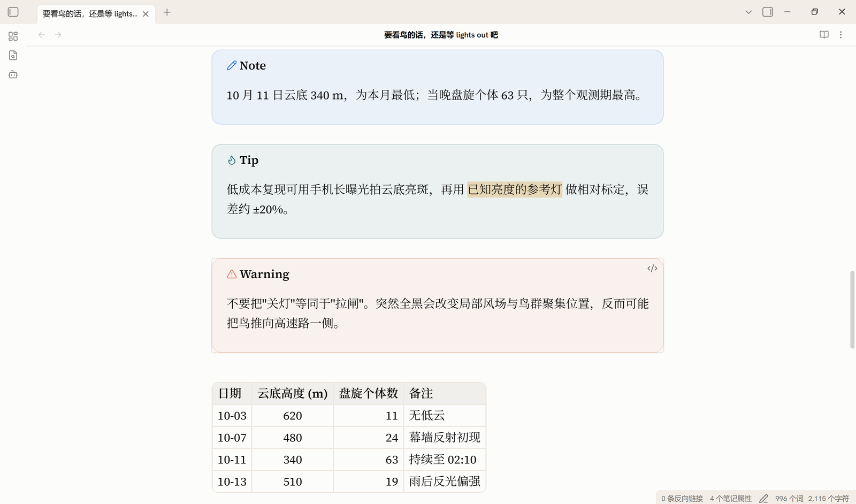Open more options three-dot menu

click(841, 35)
